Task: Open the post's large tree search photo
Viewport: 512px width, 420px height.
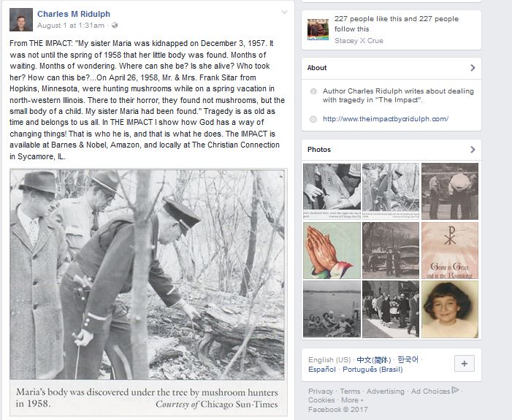Action: click(x=148, y=275)
